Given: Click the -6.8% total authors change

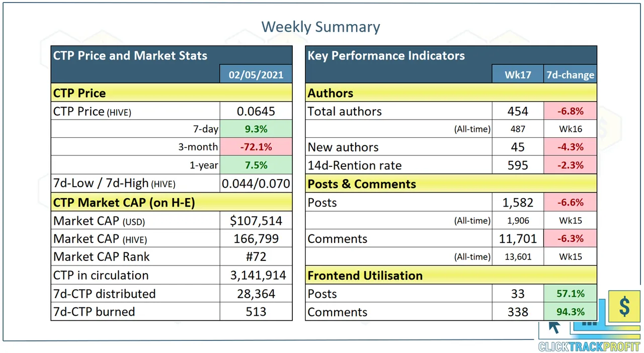Looking at the screenshot, I should pyautogui.click(x=571, y=111).
